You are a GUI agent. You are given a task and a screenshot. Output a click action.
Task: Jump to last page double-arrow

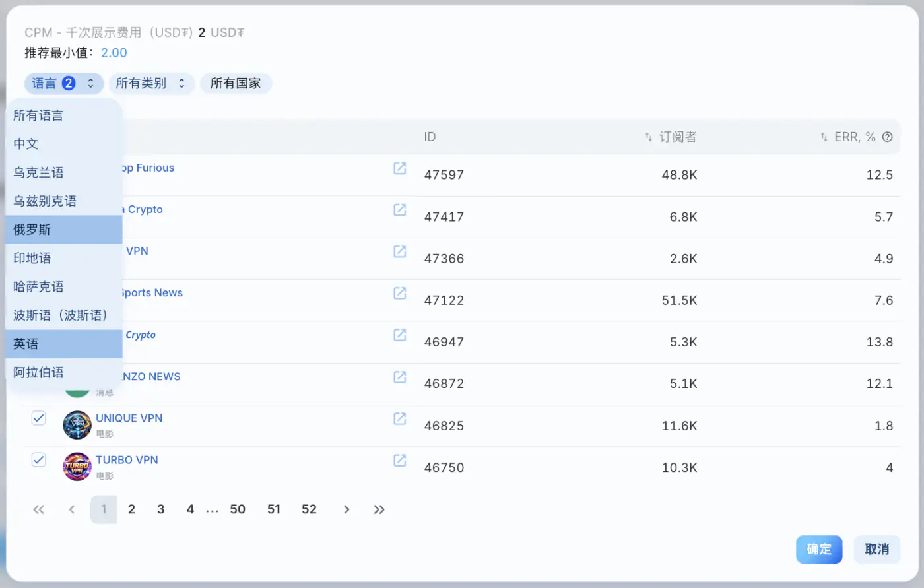(x=379, y=509)
